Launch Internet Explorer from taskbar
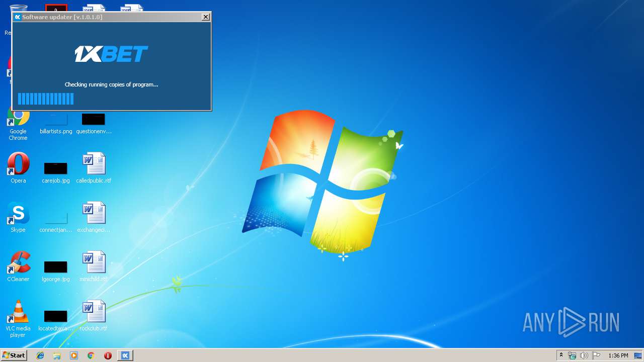The image size is (644, 362). click(40, 355)
